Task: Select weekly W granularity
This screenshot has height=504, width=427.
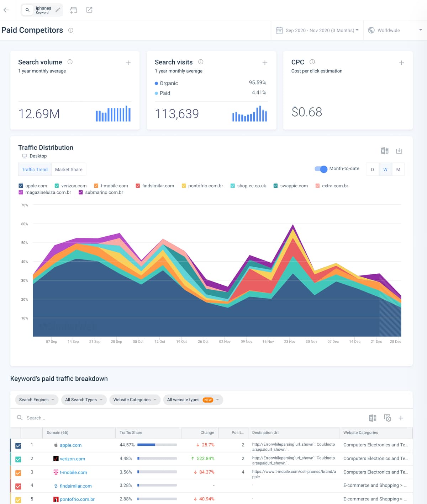Action: point(385,170)
